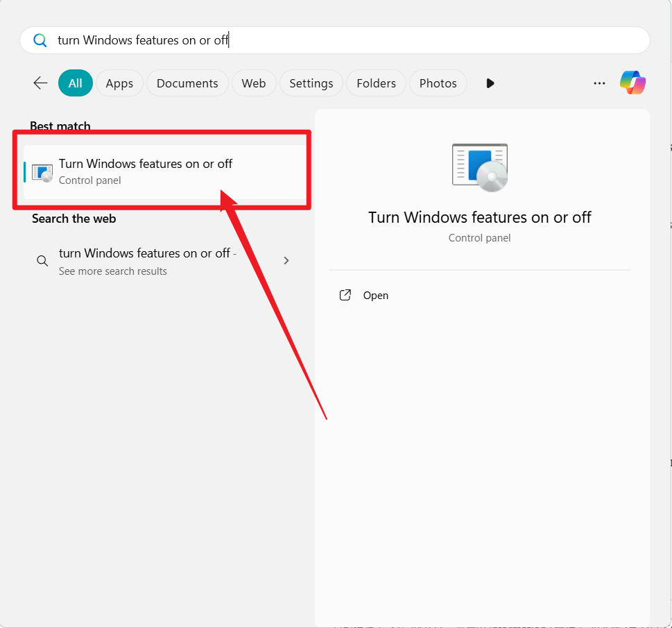The image size is (672, 628).
Task: Switch to the Web filter
Action: (254, 83)
